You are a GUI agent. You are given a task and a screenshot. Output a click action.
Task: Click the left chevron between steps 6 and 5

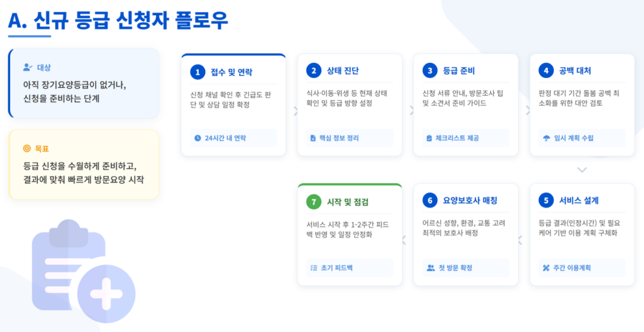point(519,240)
